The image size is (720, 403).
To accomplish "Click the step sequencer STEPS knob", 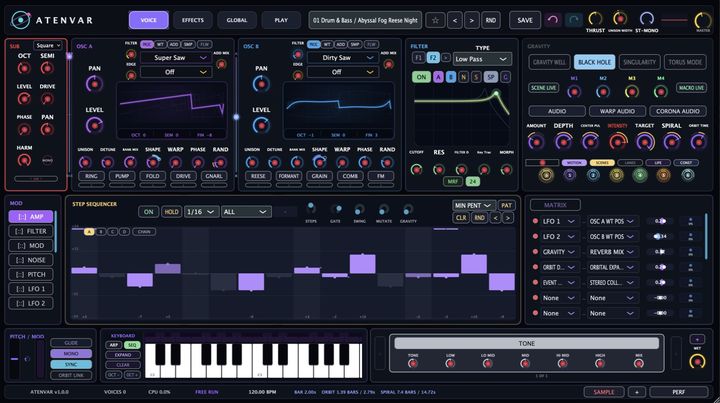I will pyautogui.click(x=311, y=209).
